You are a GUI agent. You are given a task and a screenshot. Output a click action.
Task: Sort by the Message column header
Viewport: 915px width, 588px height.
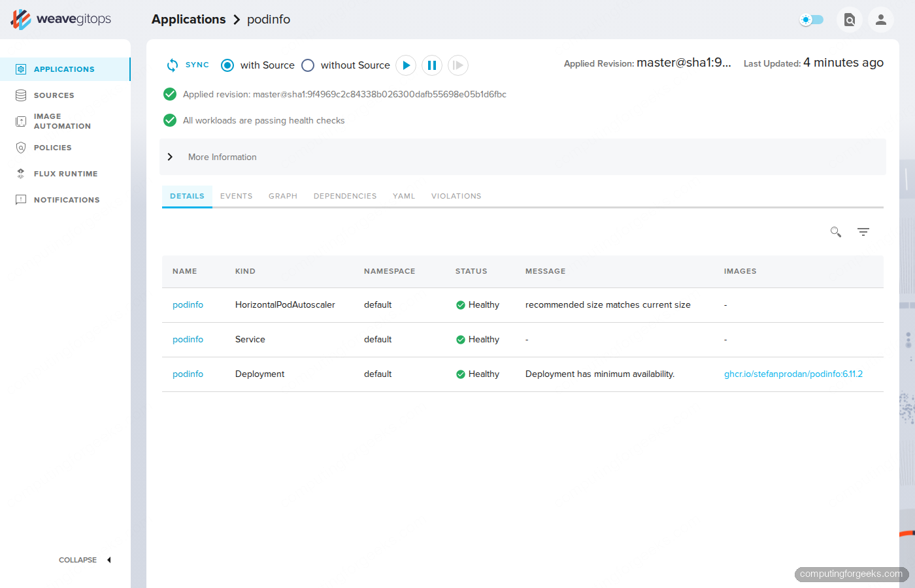click(546, 271)
